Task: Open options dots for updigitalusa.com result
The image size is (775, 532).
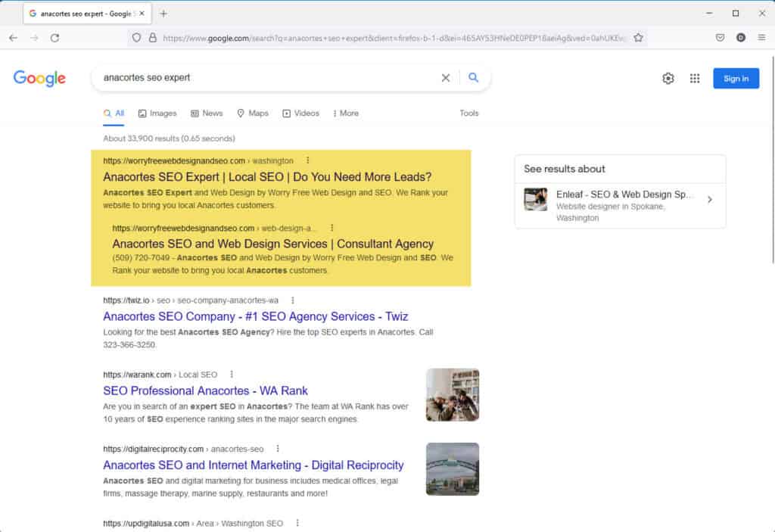Action: [297, 523]
